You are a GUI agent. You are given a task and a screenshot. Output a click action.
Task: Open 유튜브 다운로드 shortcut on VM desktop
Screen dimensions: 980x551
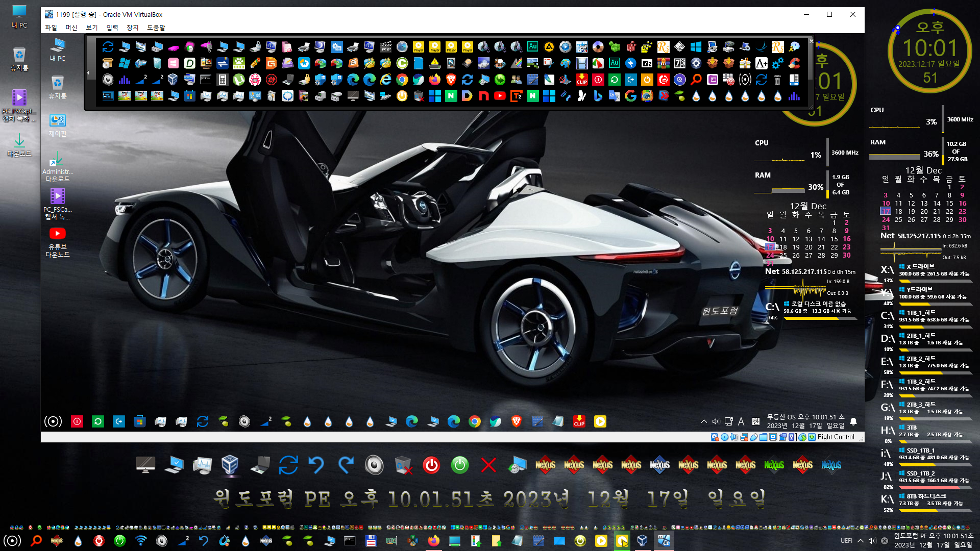pos(58,242)
